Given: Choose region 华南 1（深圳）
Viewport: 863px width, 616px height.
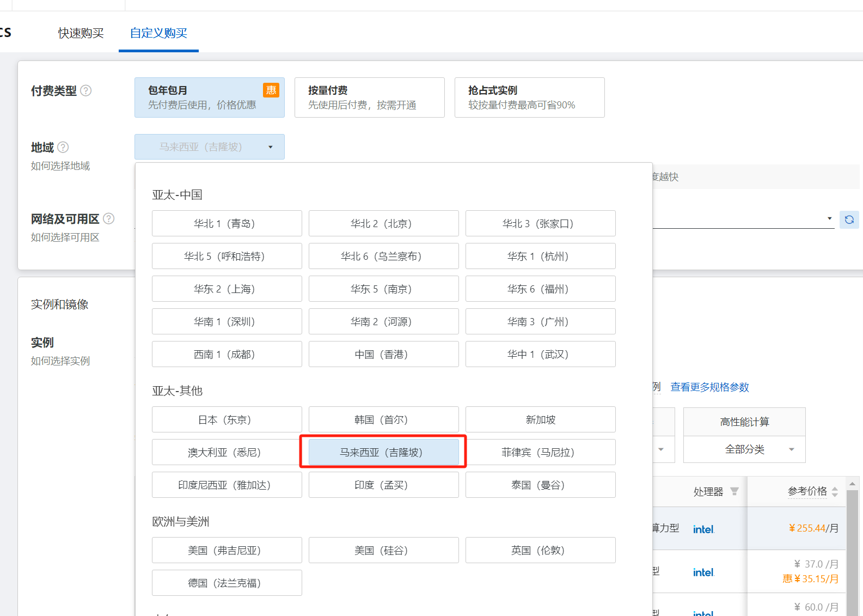Looking at the screenshot, I should click(x=227, y=321).
